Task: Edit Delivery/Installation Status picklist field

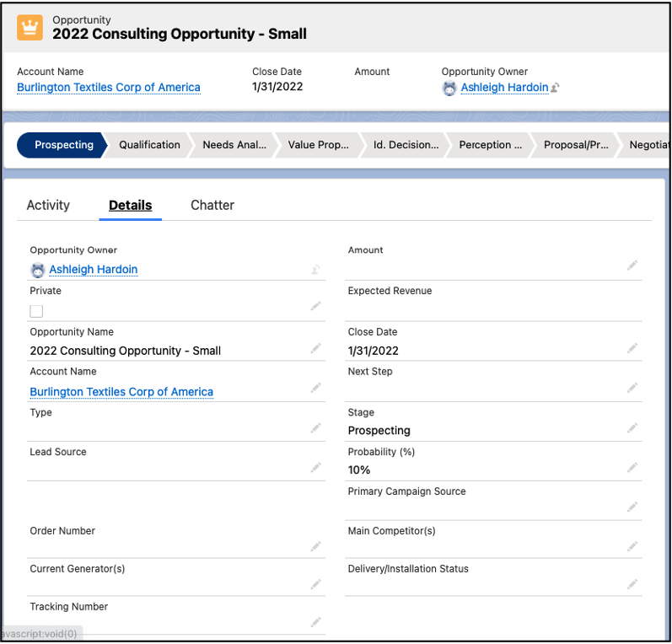Action: (632, 584)
